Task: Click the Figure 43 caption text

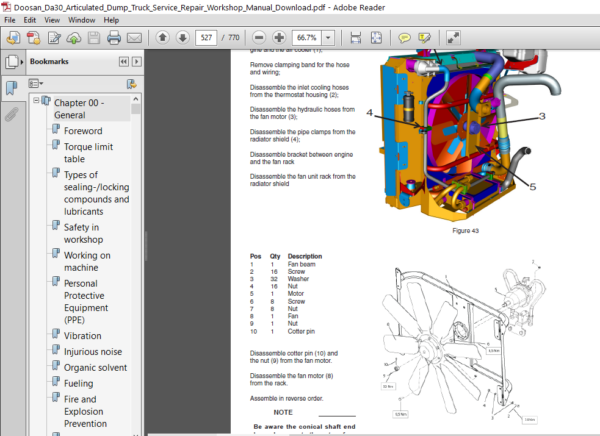Action: pos(465,230)
